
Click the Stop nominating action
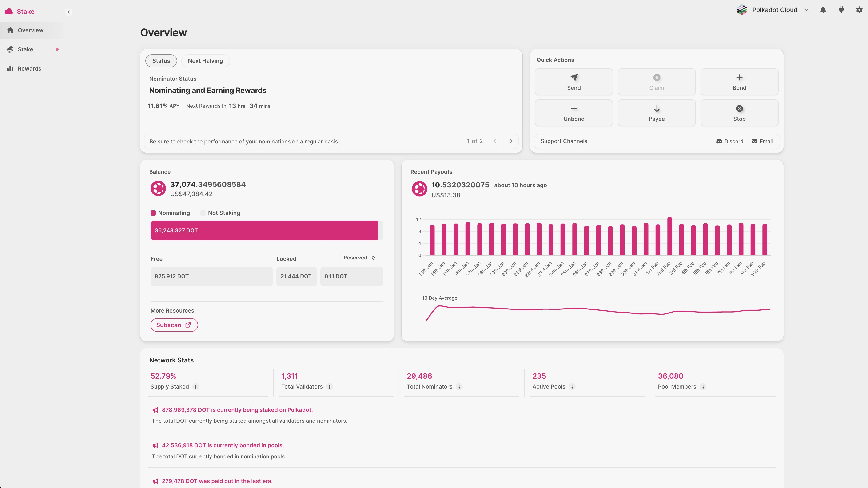739,113
